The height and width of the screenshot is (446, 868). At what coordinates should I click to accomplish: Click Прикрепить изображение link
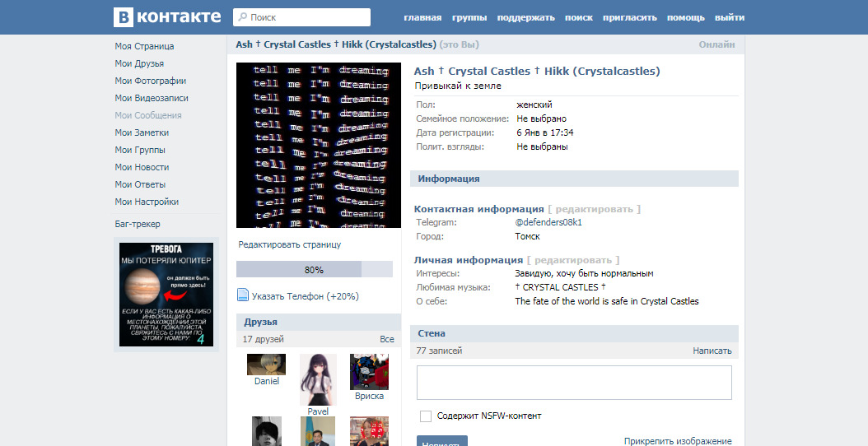[678, 441]
